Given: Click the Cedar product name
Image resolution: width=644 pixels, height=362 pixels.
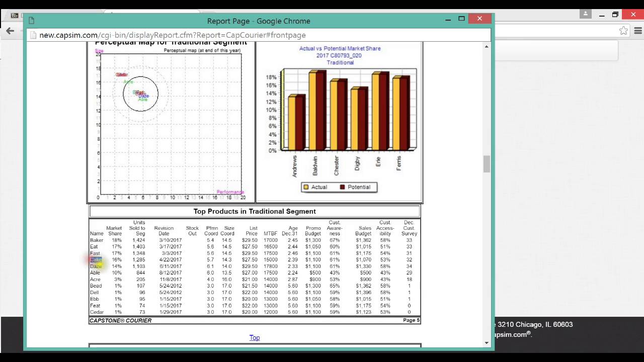Looking at the screenshot, I should click(x=97, y=312).
